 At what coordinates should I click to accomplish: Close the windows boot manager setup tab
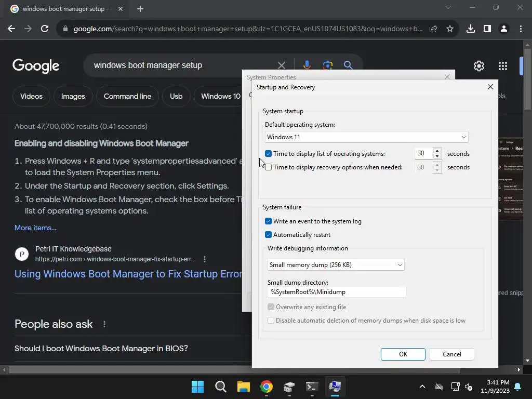point(121,9)
